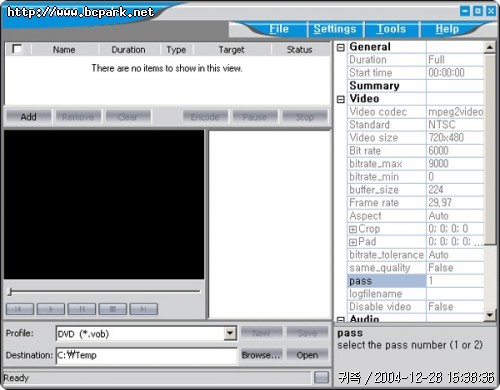Click the stop playback square button
The width and height of the screenshot is (500, 390).
tap(113, 309)
